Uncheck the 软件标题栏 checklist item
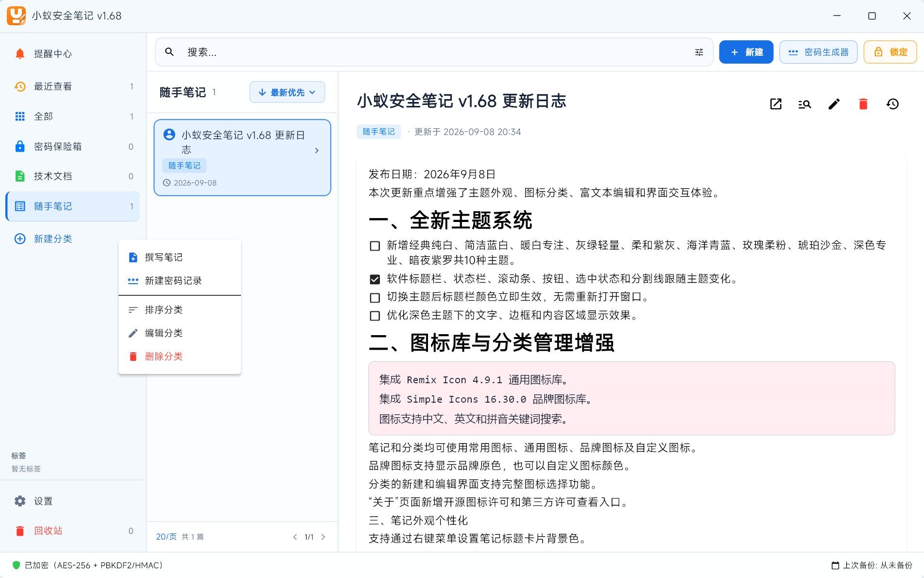The image size is (924, 578). [x=375, y=279]
